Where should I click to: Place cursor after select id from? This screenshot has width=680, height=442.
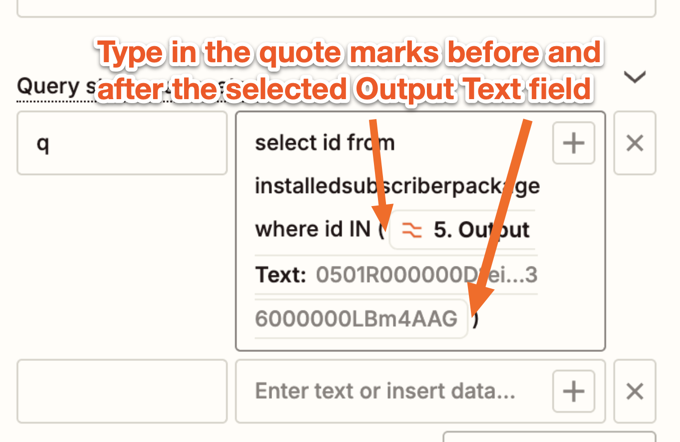click(x=396, y=143)
